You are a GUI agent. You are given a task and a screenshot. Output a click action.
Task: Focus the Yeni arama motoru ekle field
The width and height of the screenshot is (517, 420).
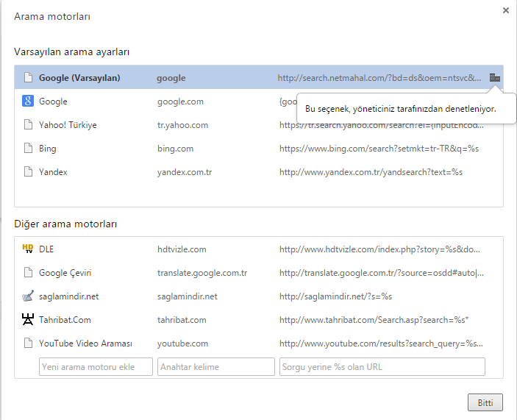coord(96,366)
